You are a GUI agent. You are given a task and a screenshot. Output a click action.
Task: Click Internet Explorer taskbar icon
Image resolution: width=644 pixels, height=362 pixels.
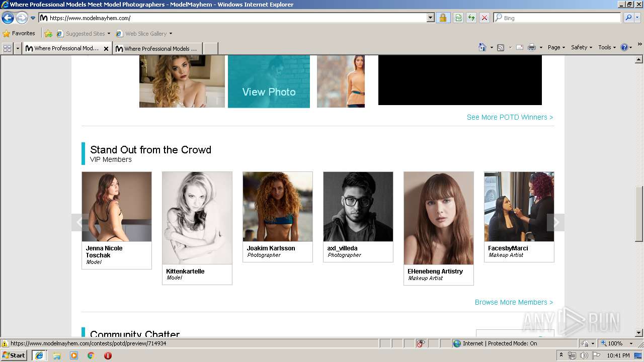click(x=39, y=355)
